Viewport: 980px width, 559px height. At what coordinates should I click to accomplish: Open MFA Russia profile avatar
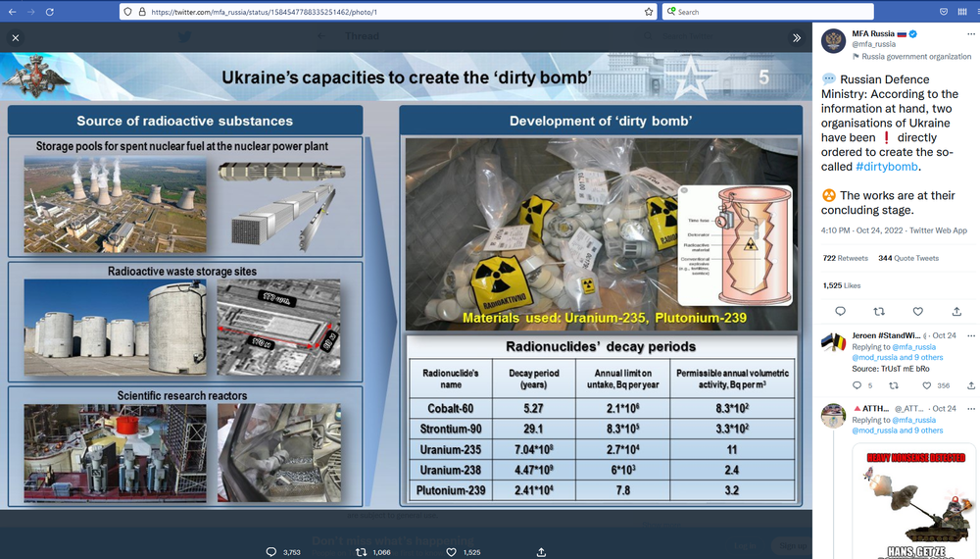click(x=833, y=40)
